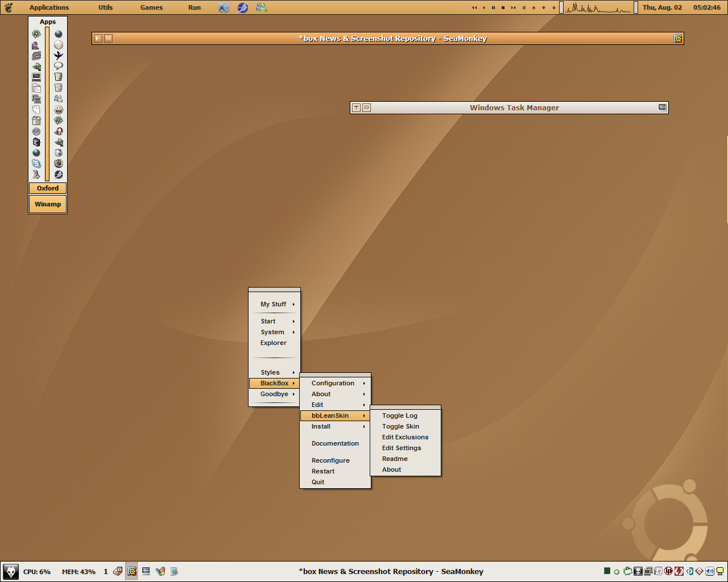Launch Skype from the Apps panel
Screen dimensions: 728x582
36,164
